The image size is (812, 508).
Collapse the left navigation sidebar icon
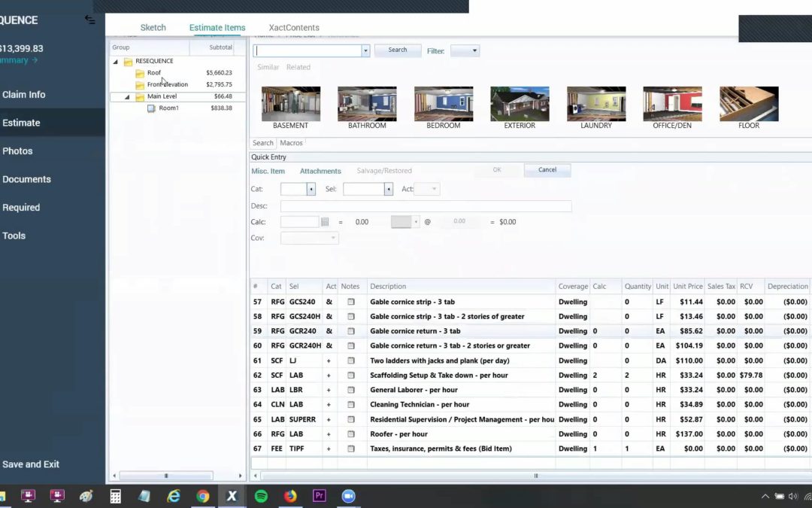(x=90, y=20)
